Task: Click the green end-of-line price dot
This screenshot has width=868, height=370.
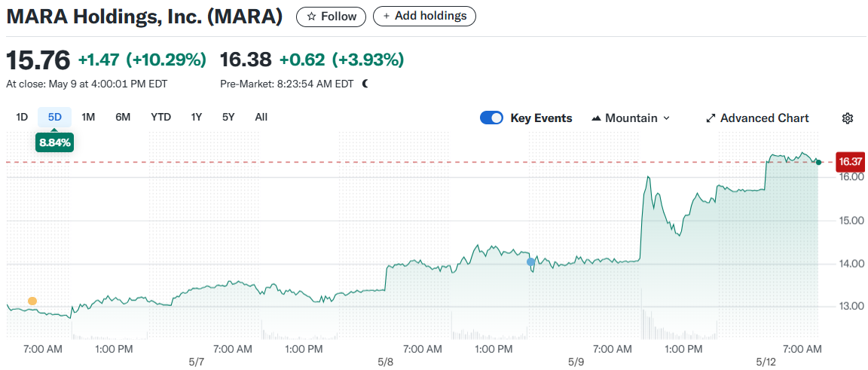Action: pyautogui.click(x=818, y=162)
